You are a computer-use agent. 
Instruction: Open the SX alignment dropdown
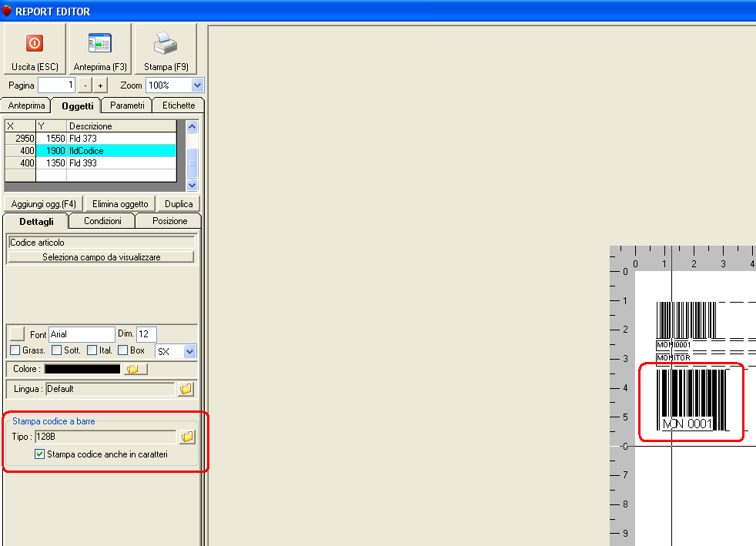pos(189,352)
